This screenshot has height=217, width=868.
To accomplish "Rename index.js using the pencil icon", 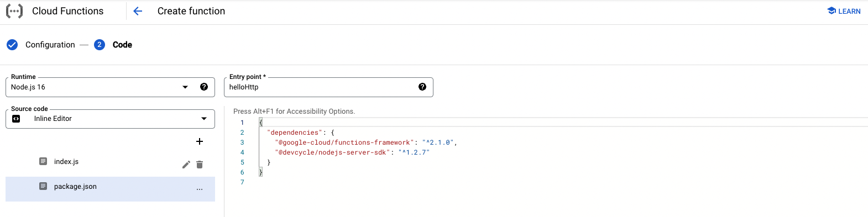I will tap(186, 165).
